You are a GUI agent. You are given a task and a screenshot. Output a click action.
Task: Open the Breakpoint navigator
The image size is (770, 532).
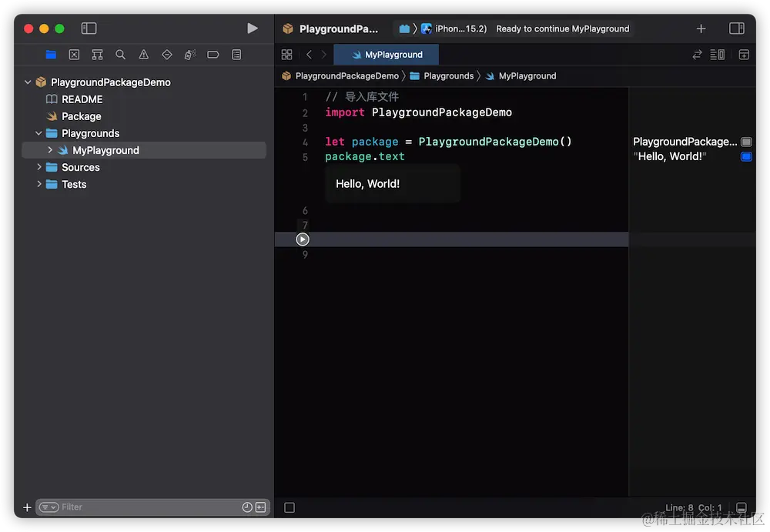pyautogui.click(x=213, y=55)
